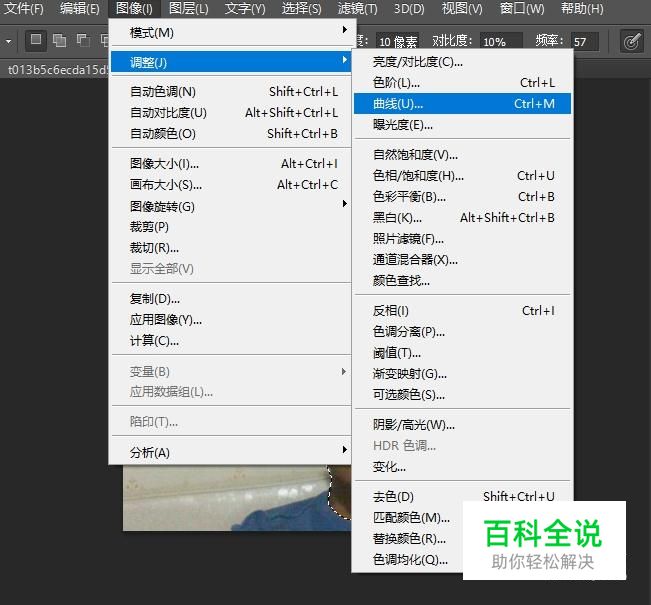Open 画布大小(S)... dialog
651x605 pixels.
tap(231, 184)
